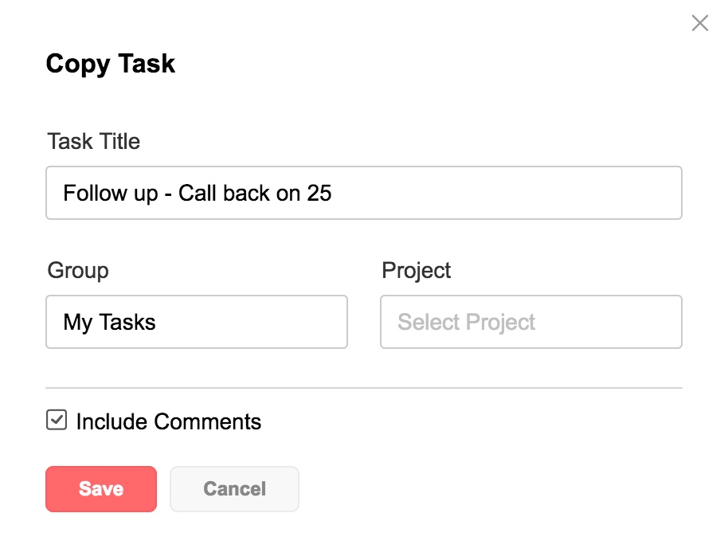The height and width of the screenshot is (560, 728).
Task: Click the Task Title field label
Action: pyautogui.click(x=93, y=142)
